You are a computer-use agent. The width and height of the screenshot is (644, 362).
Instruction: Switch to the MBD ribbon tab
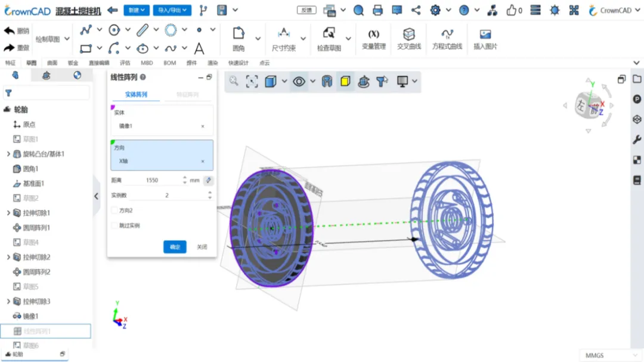click(147, 63)
